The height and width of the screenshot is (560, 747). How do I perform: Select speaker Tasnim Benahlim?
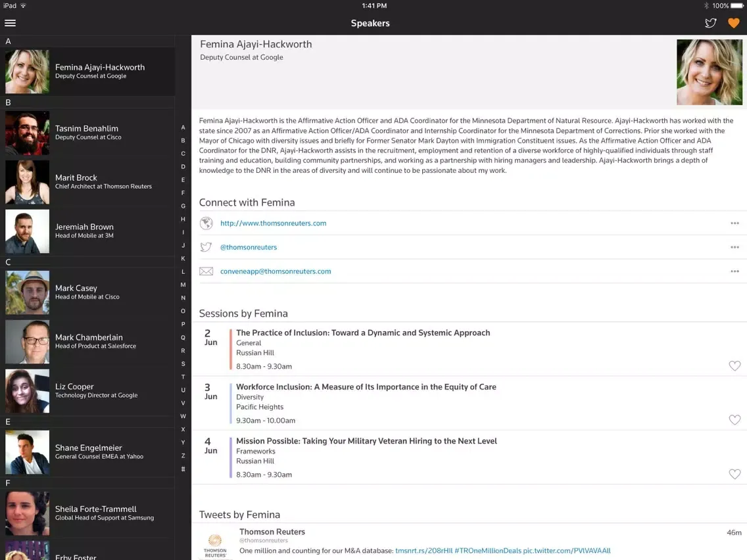(x=87, y=133)
